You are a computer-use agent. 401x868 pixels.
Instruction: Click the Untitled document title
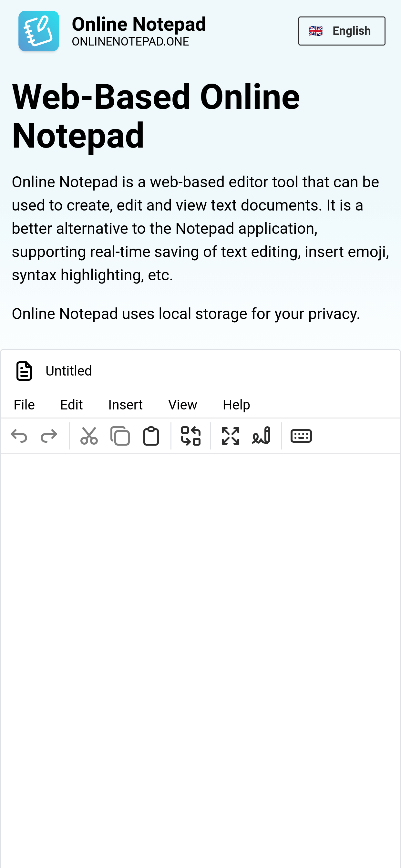tap(69, 371)
